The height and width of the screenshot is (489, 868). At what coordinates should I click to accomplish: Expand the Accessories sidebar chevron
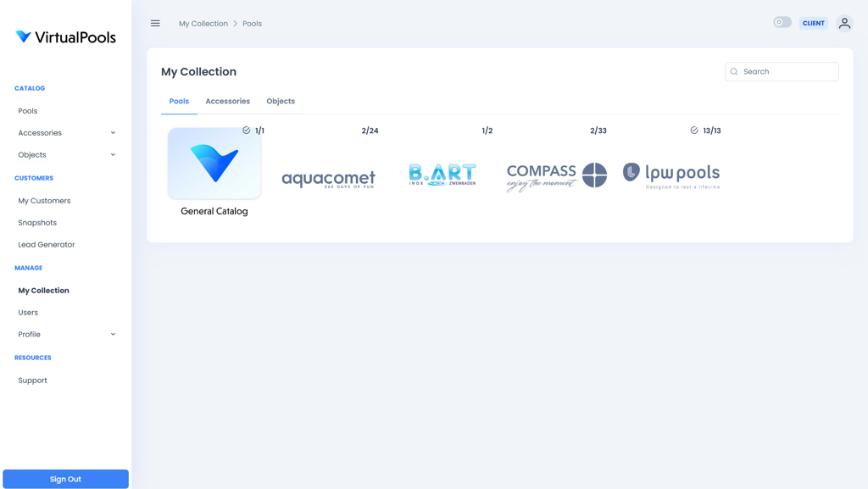[x=113, y=133]
